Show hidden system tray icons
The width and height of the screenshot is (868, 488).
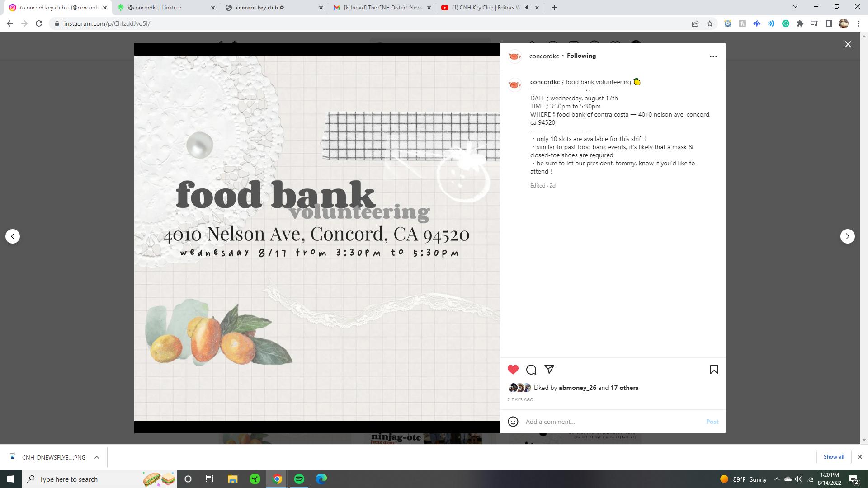pyautogui.click(x=777, y=479)
